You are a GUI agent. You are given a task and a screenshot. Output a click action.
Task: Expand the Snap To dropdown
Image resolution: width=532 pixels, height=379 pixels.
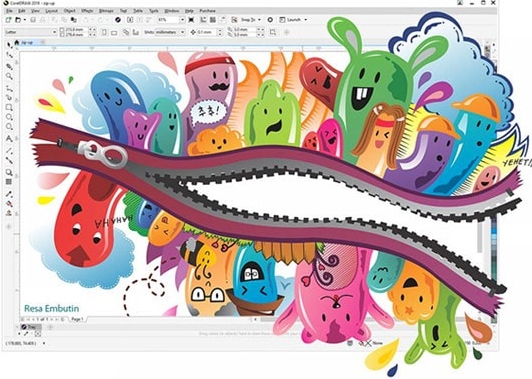(260, 20)
